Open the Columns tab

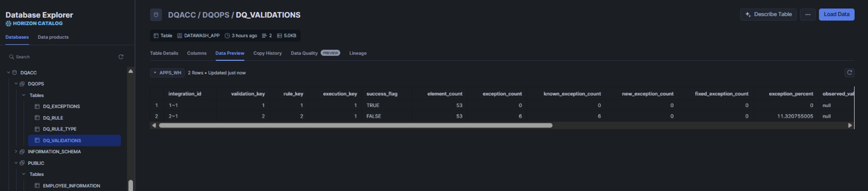(197, 53)
